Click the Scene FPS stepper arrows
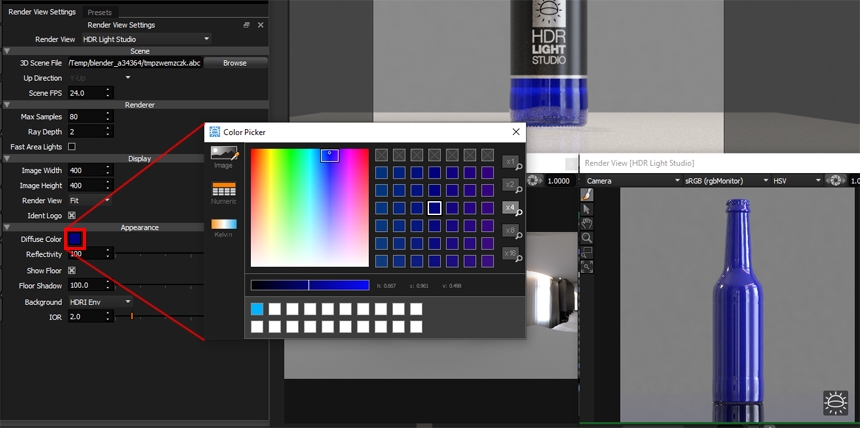Viewport: 860px width, 428px height. click(109, 93)
